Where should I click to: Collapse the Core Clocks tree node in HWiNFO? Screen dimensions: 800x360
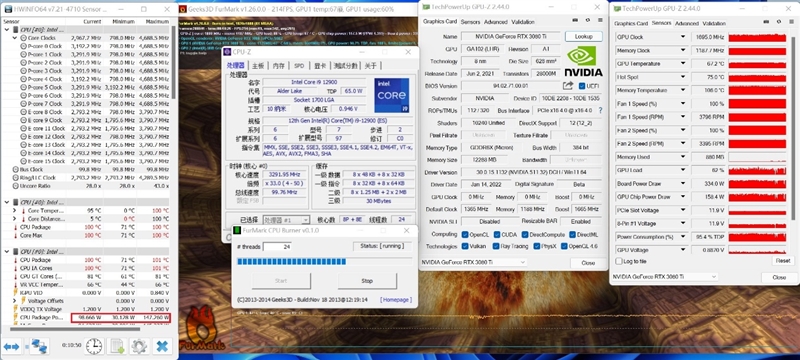tap(15, 38)
